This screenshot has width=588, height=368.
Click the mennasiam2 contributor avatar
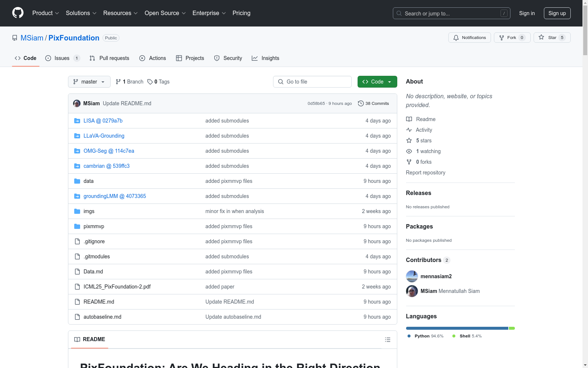pos(412,276)
